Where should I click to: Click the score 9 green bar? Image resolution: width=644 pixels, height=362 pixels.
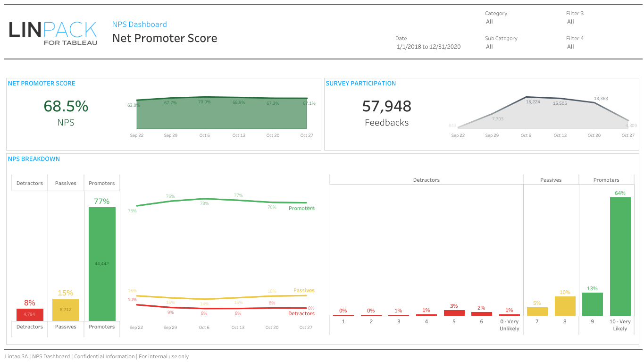point(592,304)
